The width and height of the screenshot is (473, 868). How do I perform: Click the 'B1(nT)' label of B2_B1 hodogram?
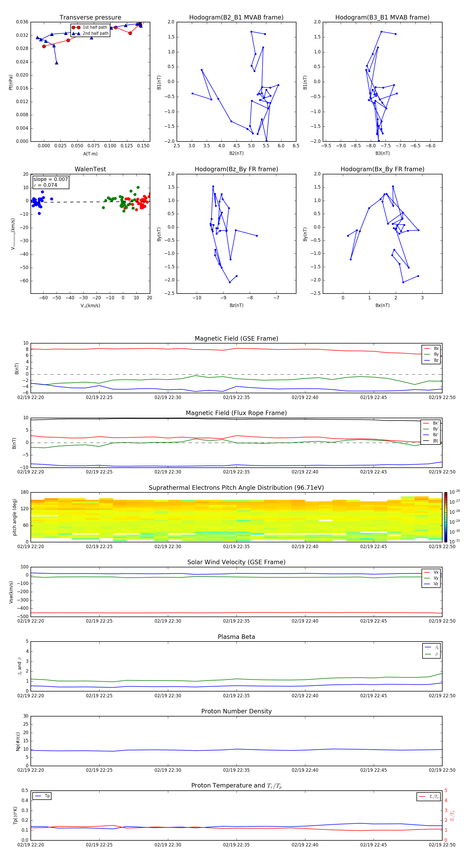[159, 82]
